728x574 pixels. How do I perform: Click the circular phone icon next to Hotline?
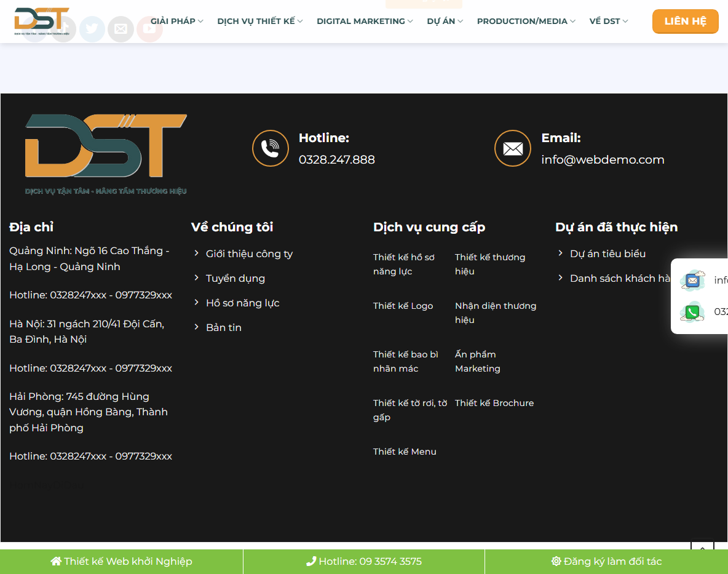click(x=271, y=148)
